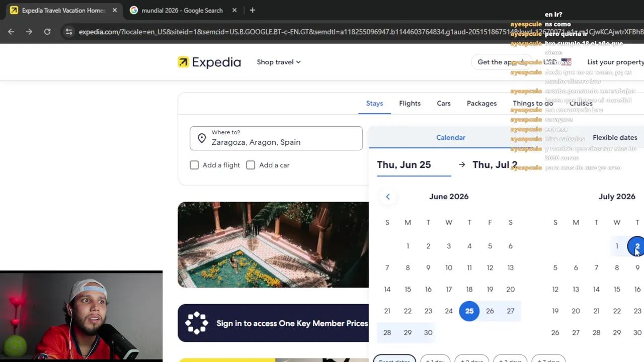Screen dimensions: 644x362
Task: Select the Flights tab
Action: click(410, 103)
